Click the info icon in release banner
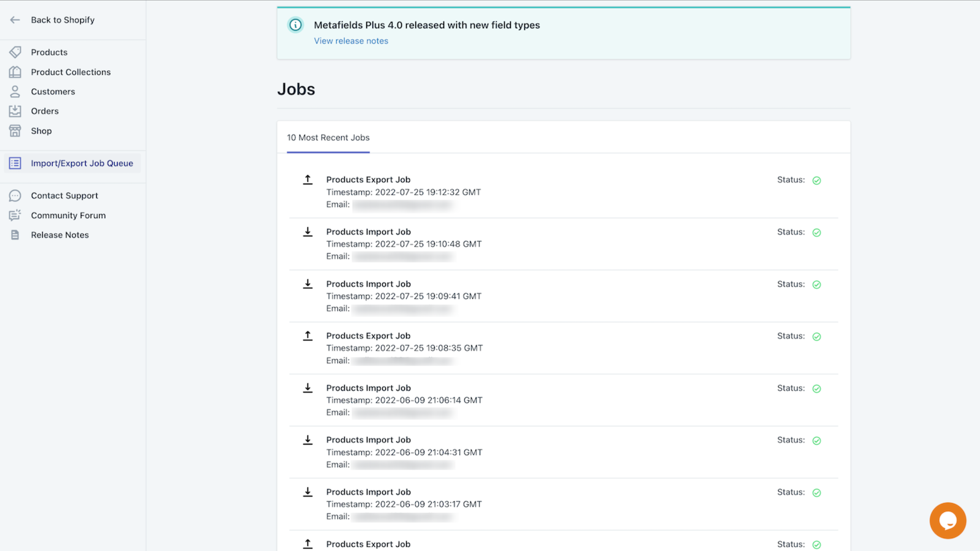The width and height of the screenshot is (980, 551). [x=295, y=25]
